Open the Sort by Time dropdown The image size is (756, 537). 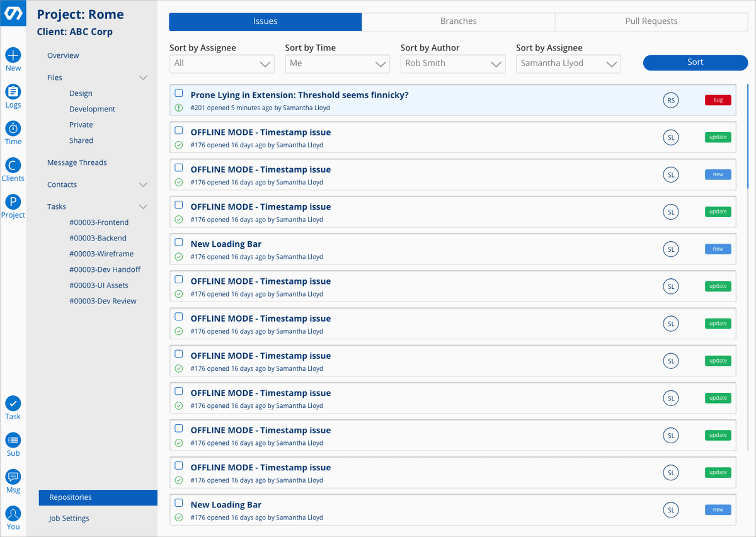pyautogui.click(x=337, y=64)
